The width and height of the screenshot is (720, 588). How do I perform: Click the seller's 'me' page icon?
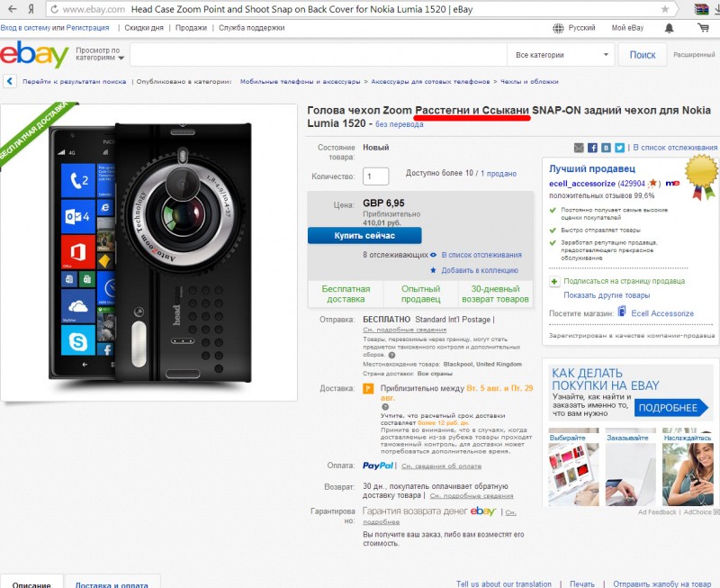point(672,184)
